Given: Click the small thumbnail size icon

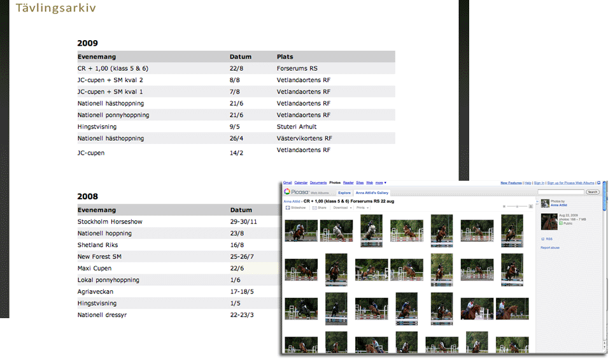Looking at the screenshot, I should [504, 206].
